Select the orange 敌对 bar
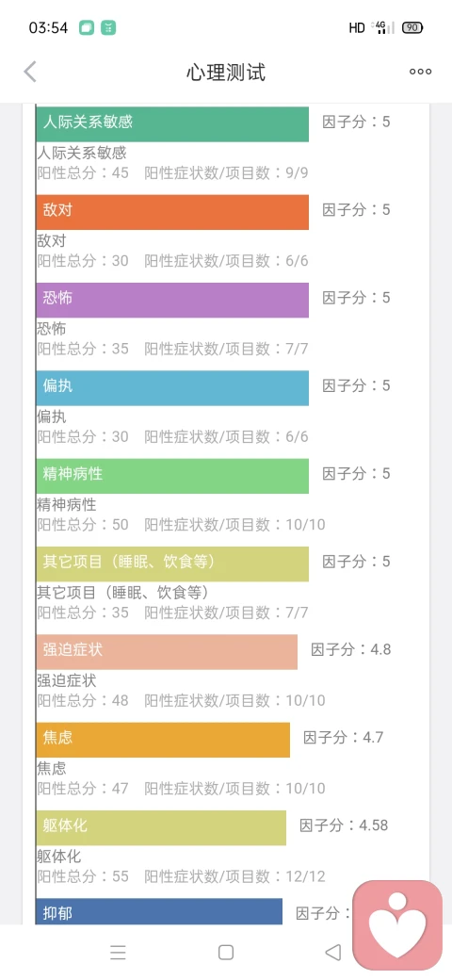Viewport: 452px width, 980px height. [x=172, y=212]
